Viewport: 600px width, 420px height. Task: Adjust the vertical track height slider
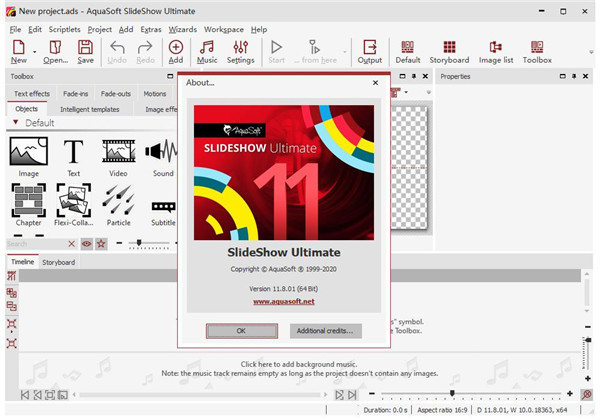click(588, 340)
